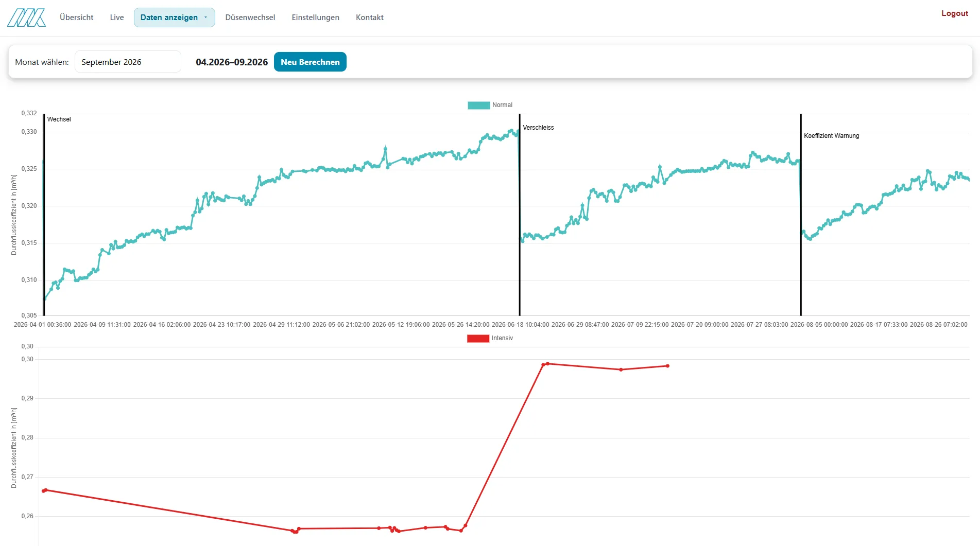Toggle the Intensiv dataset legend swatch

tap(478, 338)
